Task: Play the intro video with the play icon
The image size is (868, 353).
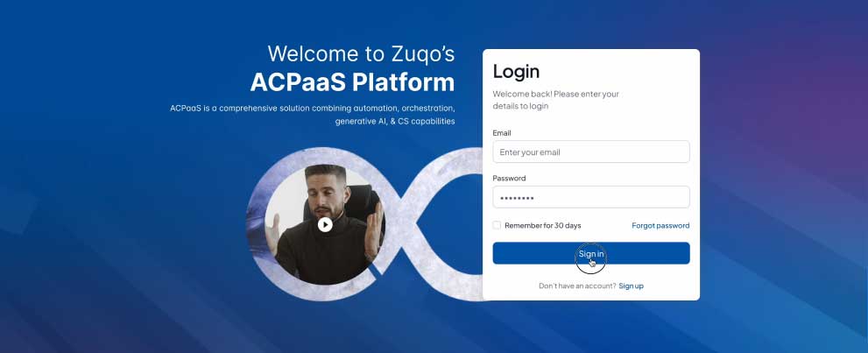Action: pyautogui.click(x=325, y=224)
